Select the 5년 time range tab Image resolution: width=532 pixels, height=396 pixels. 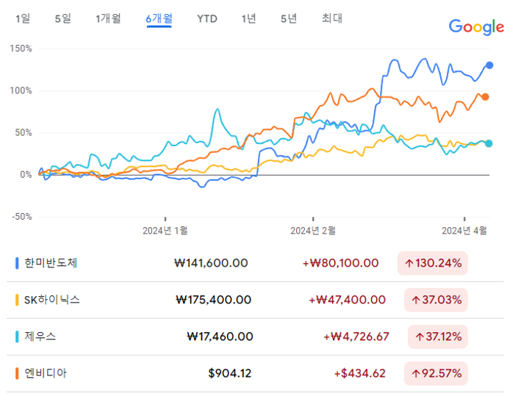(x=289, y=18)
